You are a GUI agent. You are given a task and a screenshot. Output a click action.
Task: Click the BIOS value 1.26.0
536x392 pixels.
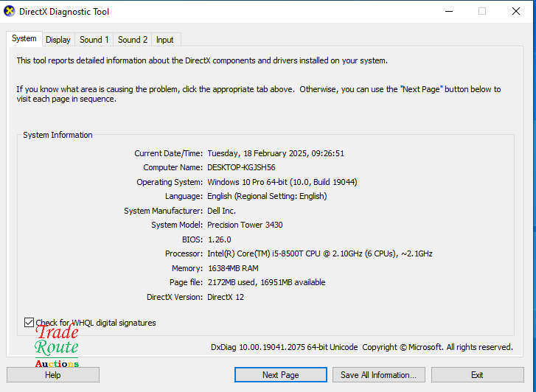tap(220, 239)
